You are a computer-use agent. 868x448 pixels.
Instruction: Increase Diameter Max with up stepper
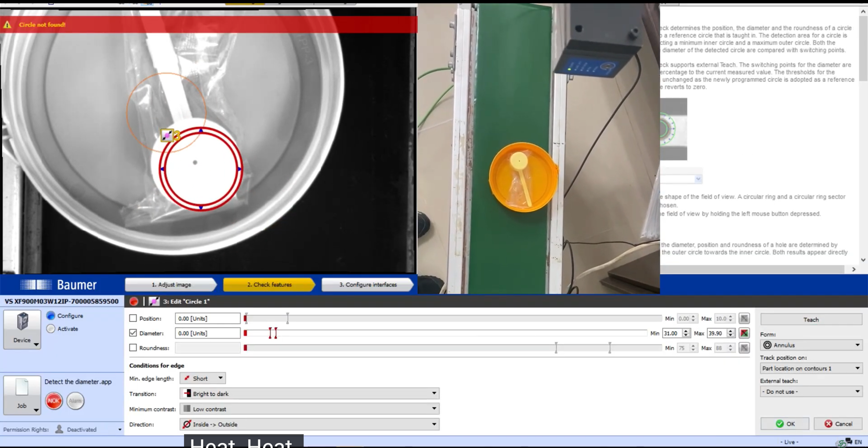[731, 331]
